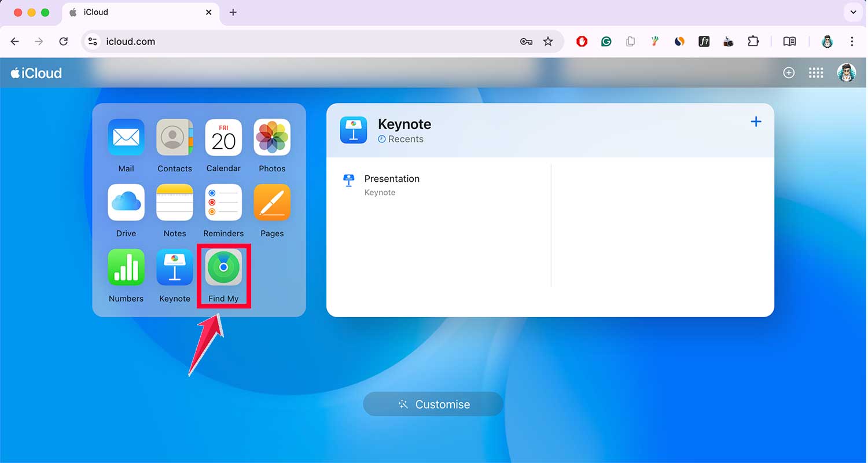Viewport: 868px width, 463px height.
Task: Open the Grammarly browser extension
Action: [606, 41]
